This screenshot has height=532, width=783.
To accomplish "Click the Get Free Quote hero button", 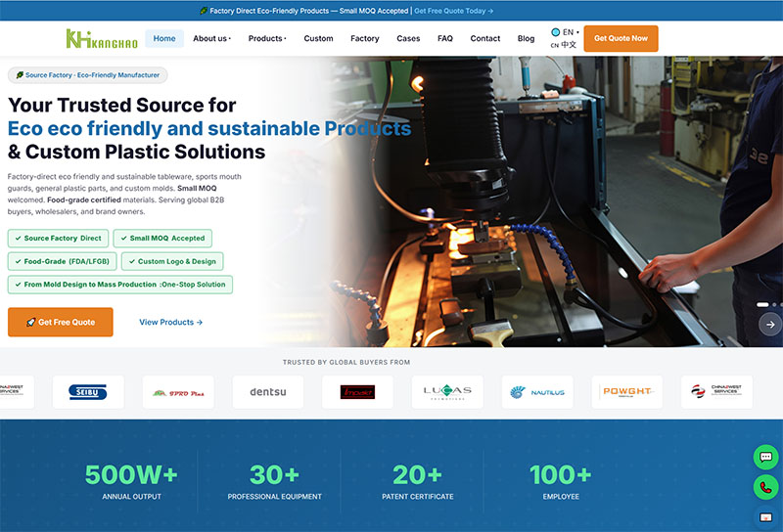I will (x=61, y=322).
